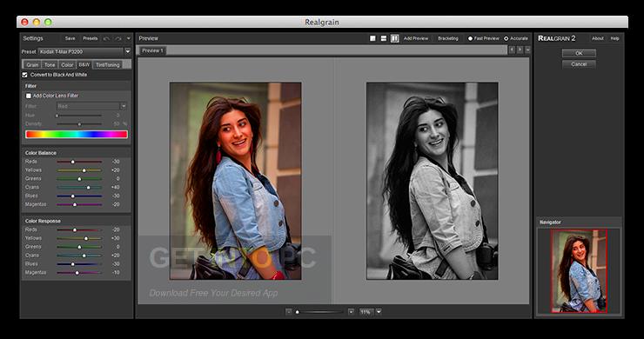Click the filter Density slider
The image size is (644, 339).
click(x=79, y=124)
